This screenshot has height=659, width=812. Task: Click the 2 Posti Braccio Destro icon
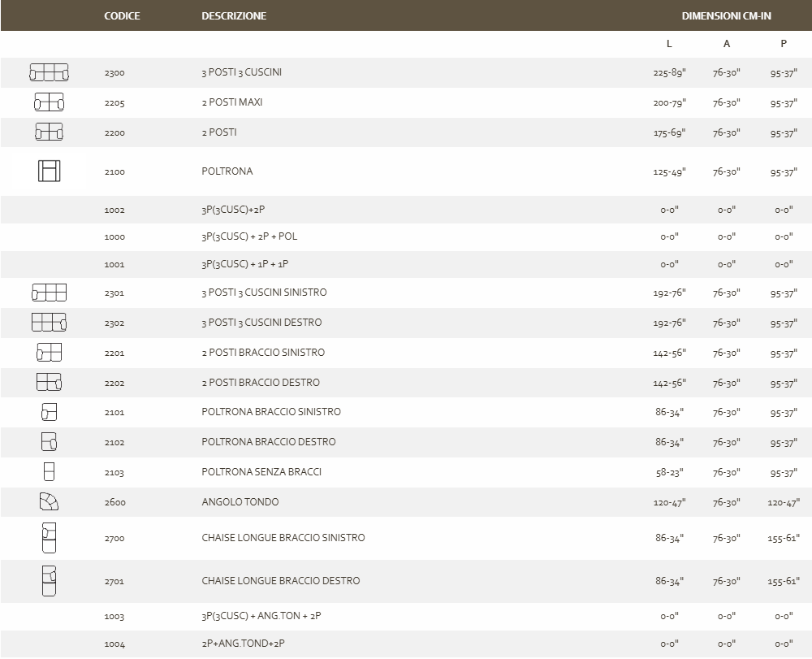point(49,382)
